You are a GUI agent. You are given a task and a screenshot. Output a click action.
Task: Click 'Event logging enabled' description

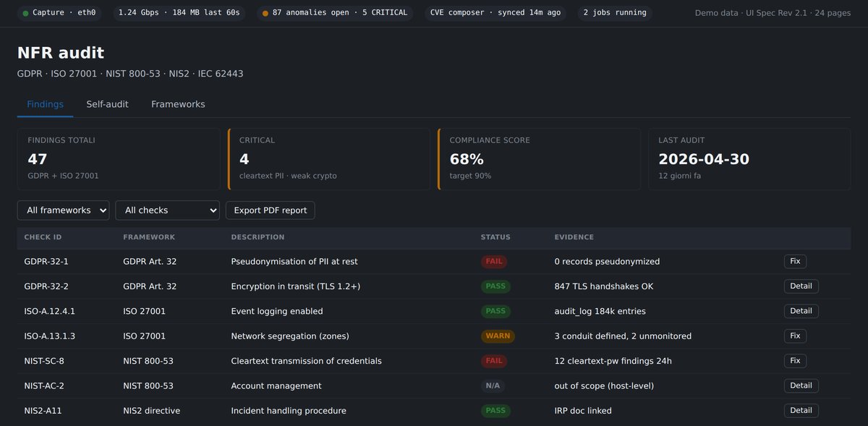click(277, 312)
